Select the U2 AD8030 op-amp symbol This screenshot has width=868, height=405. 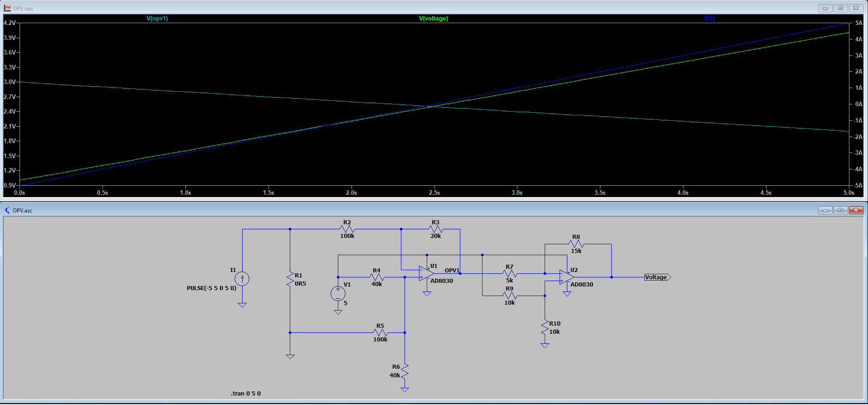coord(566,277)
